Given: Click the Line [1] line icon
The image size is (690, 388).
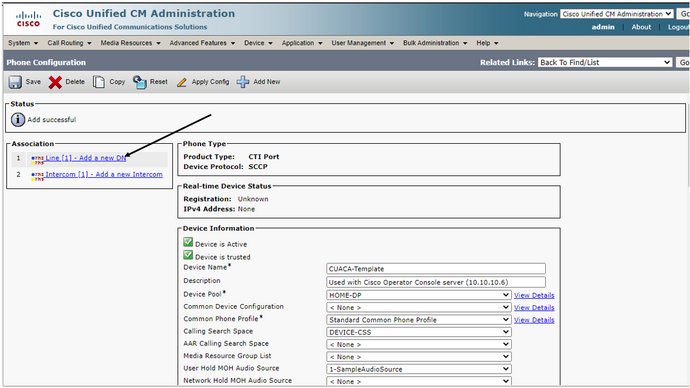Looking at the screenshot, I should tap(37, 160).
